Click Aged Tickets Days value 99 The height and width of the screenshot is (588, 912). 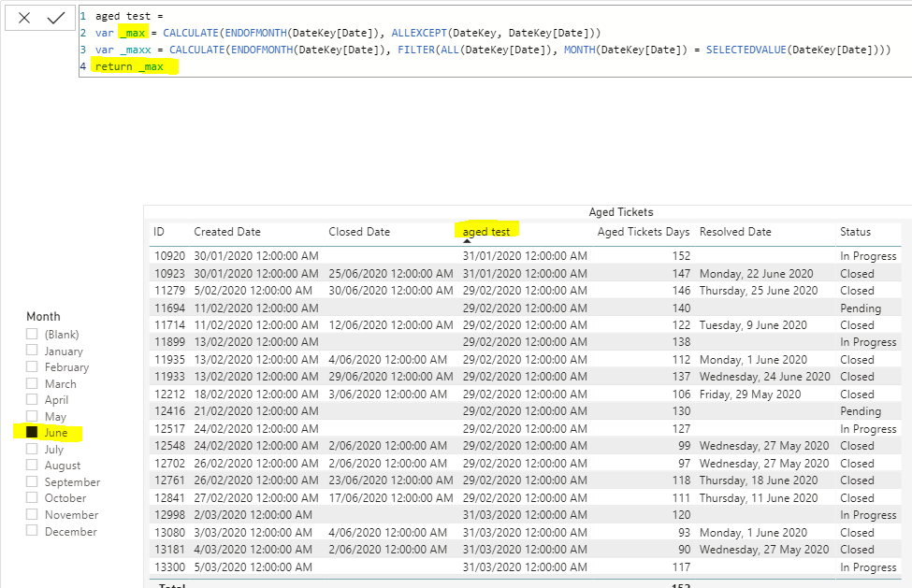pos(684,446)
